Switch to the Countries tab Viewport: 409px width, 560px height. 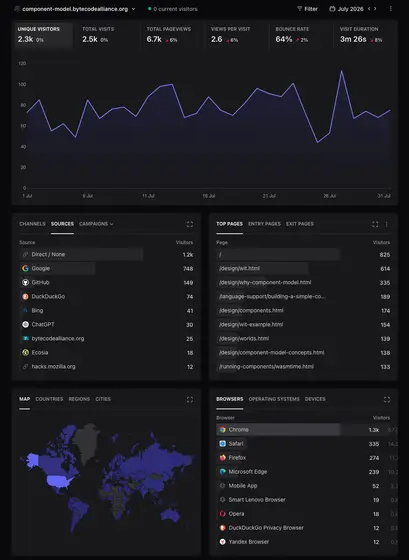[49, 399]
